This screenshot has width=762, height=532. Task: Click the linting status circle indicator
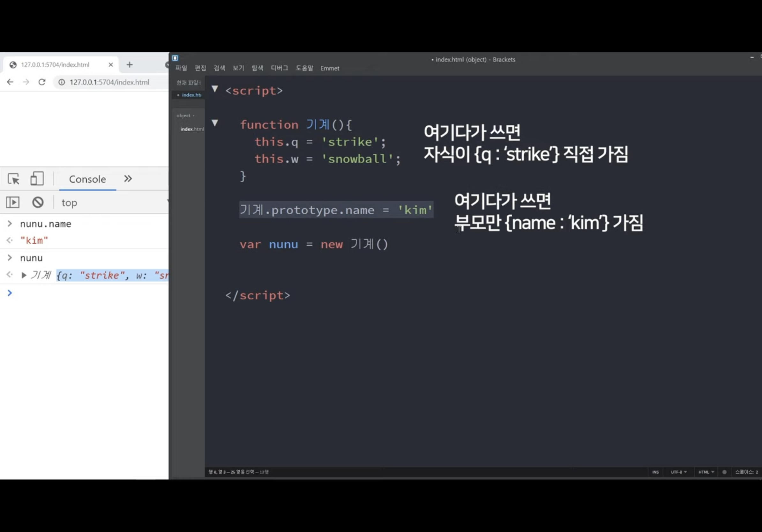pos(724,472)
